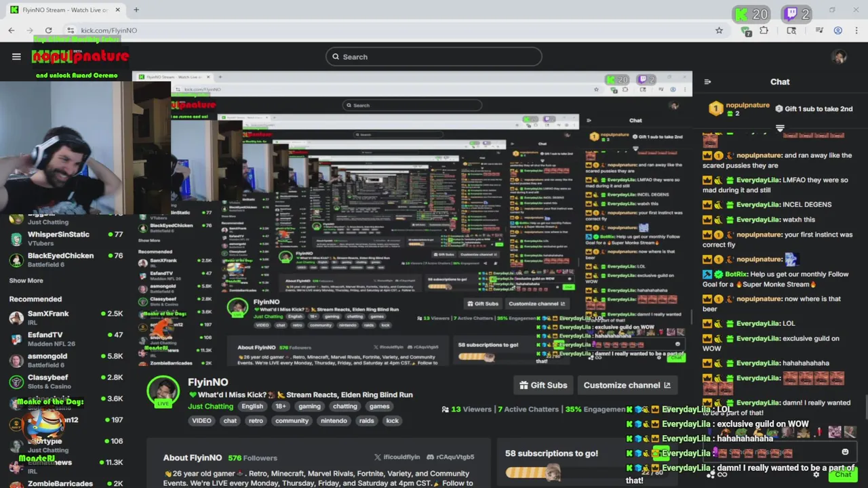Select the retro tag
The width and height of the screenshot is (868, 488).
click(256, 421)
